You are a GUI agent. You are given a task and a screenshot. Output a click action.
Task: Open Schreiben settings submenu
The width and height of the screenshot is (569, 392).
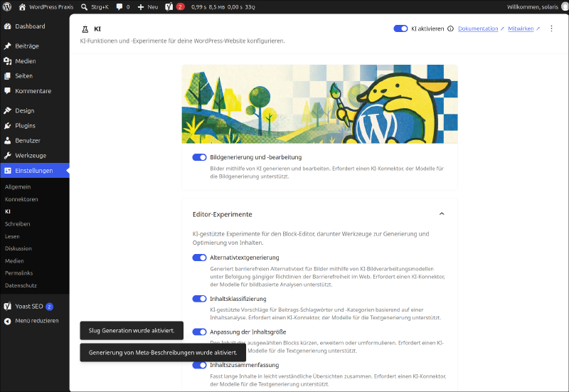coord(17,224)
